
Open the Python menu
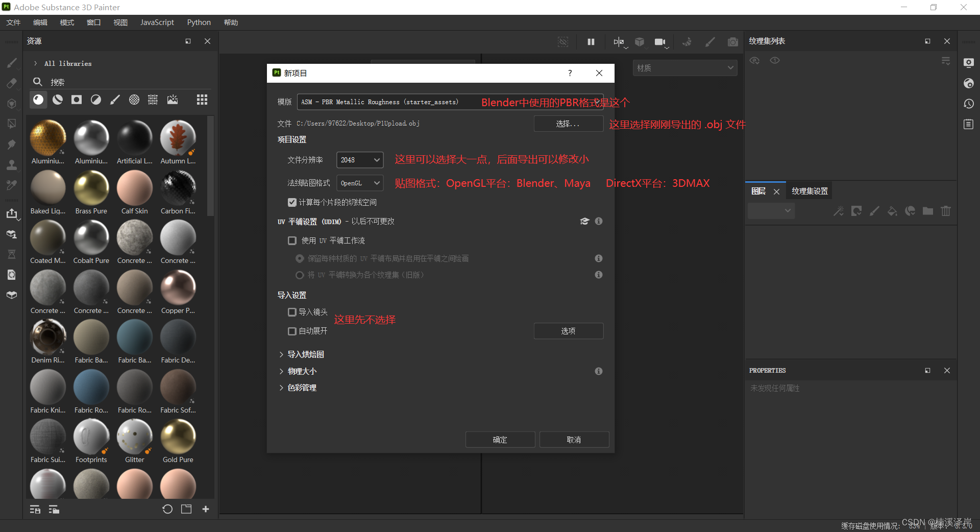(199, 22)
